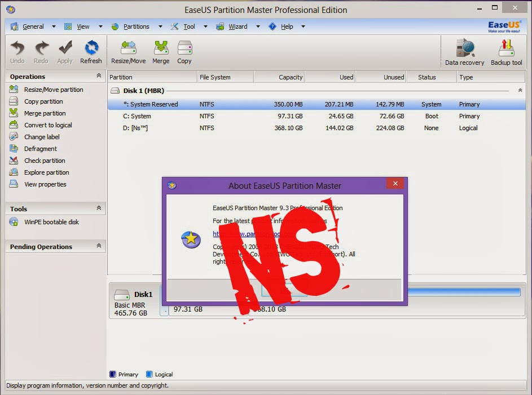Sort by the File System column header
Viewport: 532px width, 395px height.
(226, 77)
